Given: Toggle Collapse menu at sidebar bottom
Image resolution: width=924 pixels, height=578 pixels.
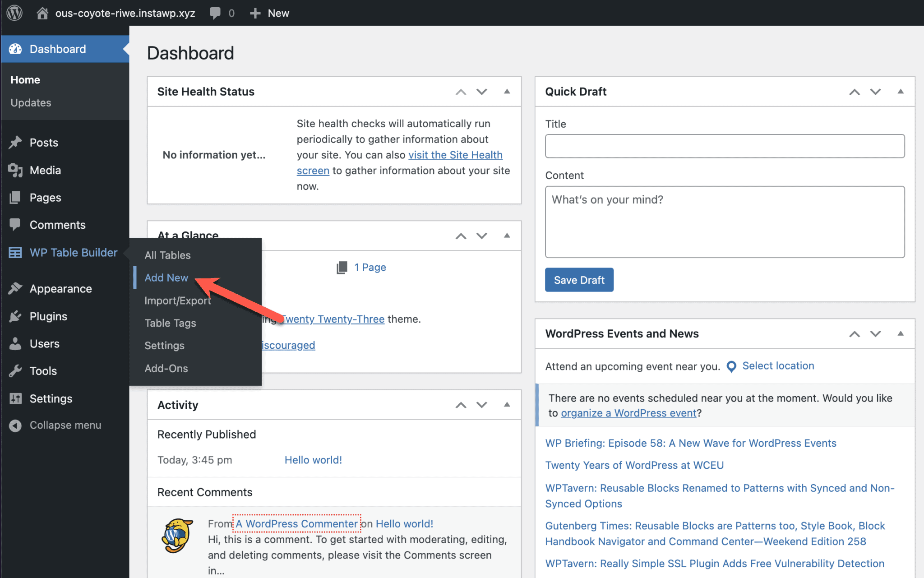Looking at the screenshot, I should (15, 425).
